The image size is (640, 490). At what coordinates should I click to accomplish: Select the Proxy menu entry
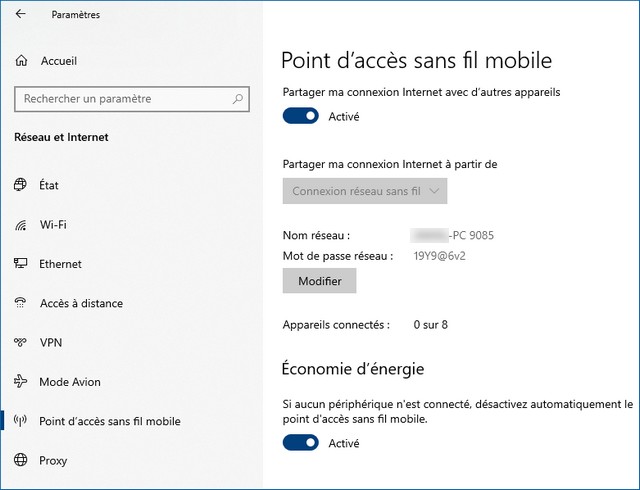53,461
